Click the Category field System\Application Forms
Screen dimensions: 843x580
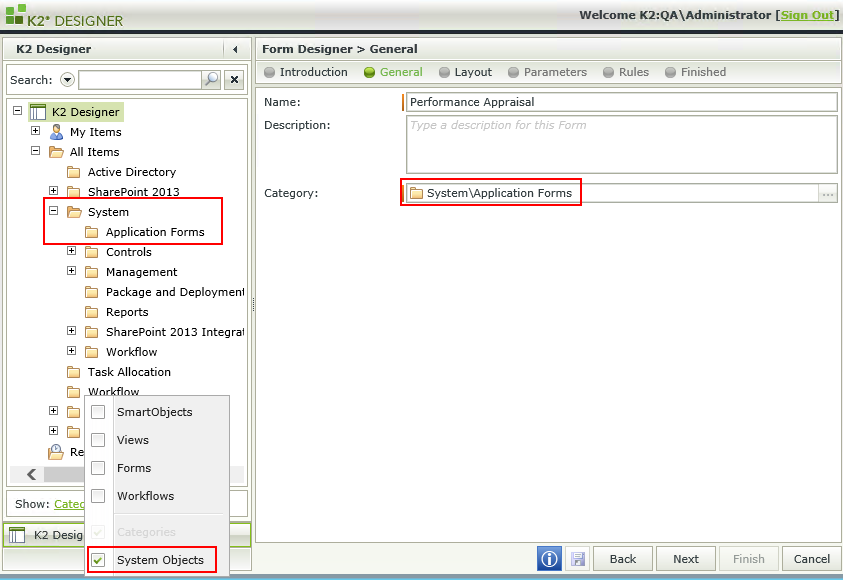pos(612,194)
